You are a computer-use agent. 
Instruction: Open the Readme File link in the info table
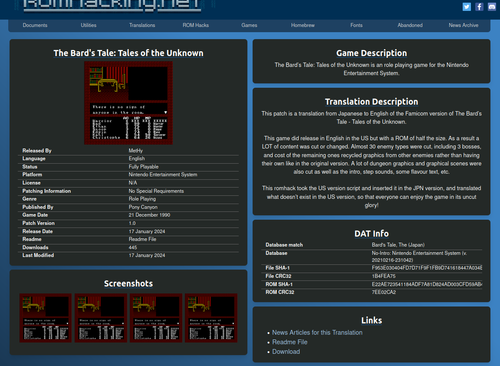142,239
